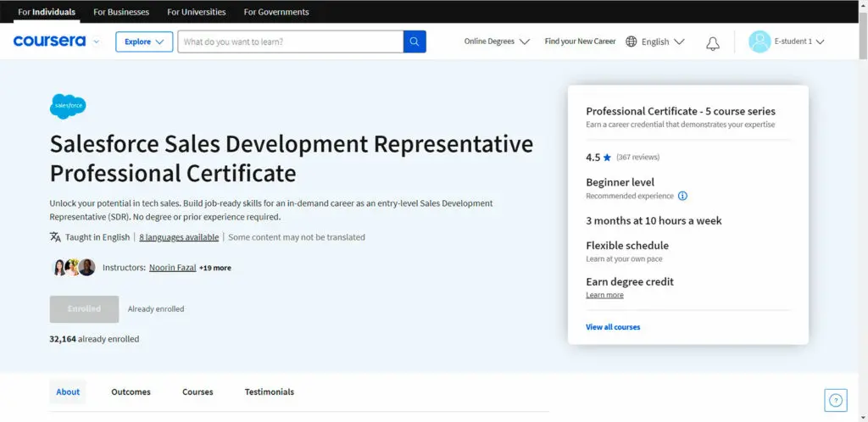Click the Taught in English text

click(x=97, y=237)
